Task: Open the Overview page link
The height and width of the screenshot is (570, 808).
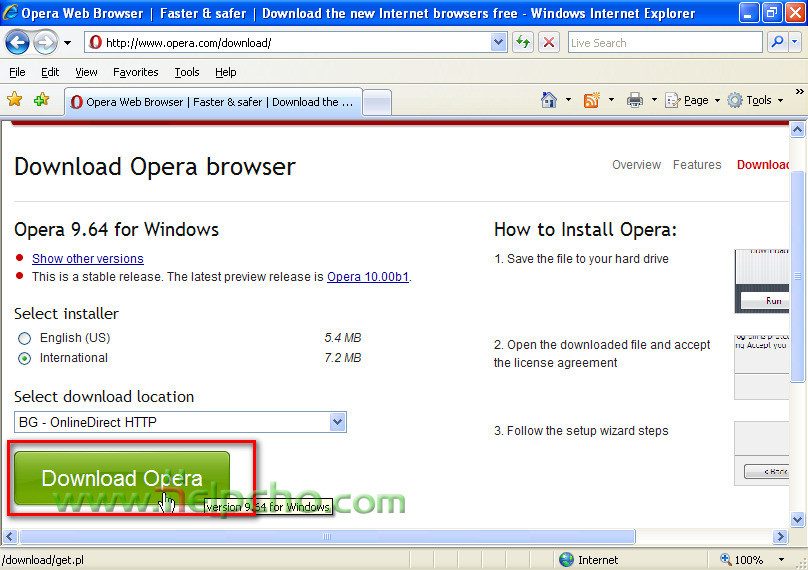Action: (x=636, y=165)
